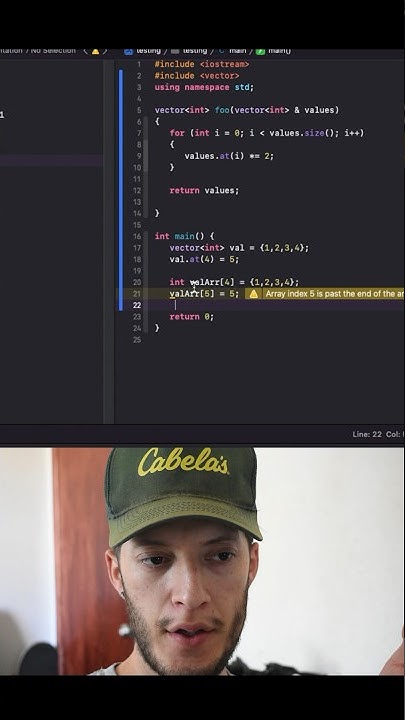Click the yellow warning icon in jump bar
The width and height of the screenshot is (405, 720).
click(95, 51)
